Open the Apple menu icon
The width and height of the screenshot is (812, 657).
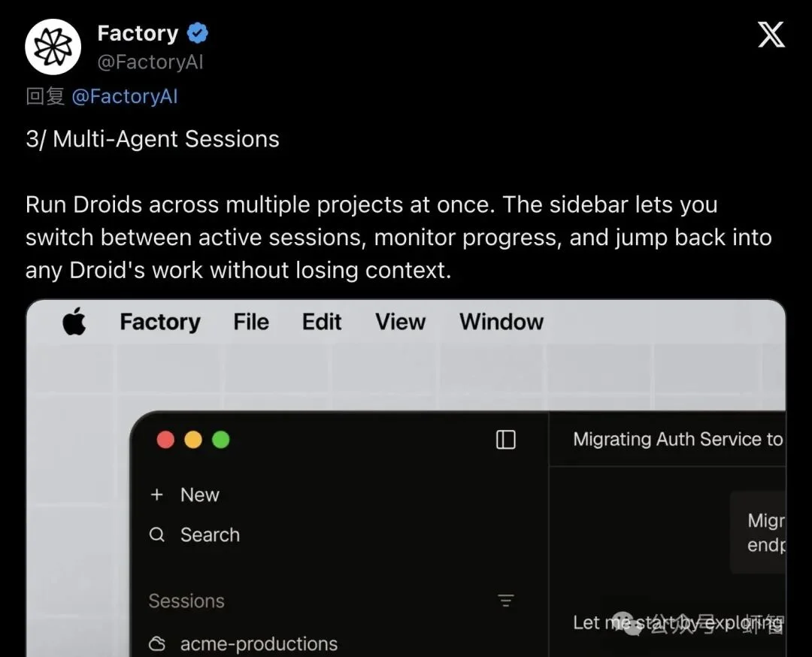coord(73,322)
